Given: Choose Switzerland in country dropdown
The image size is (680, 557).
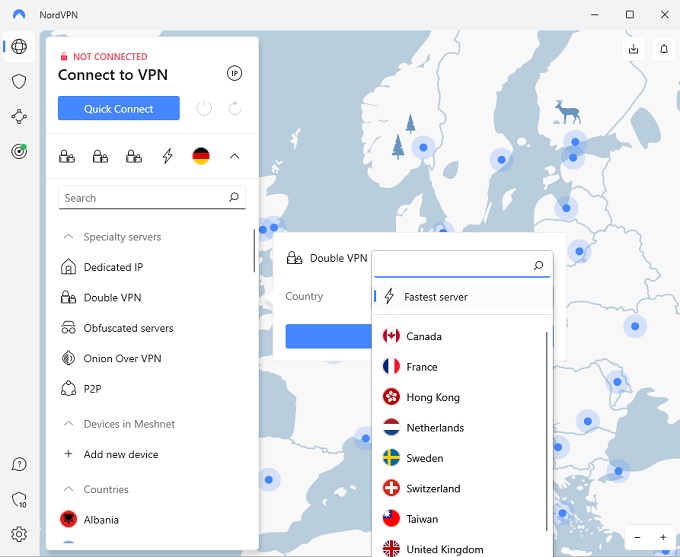Looking at the screenshot, I should (x=460, y=488).
